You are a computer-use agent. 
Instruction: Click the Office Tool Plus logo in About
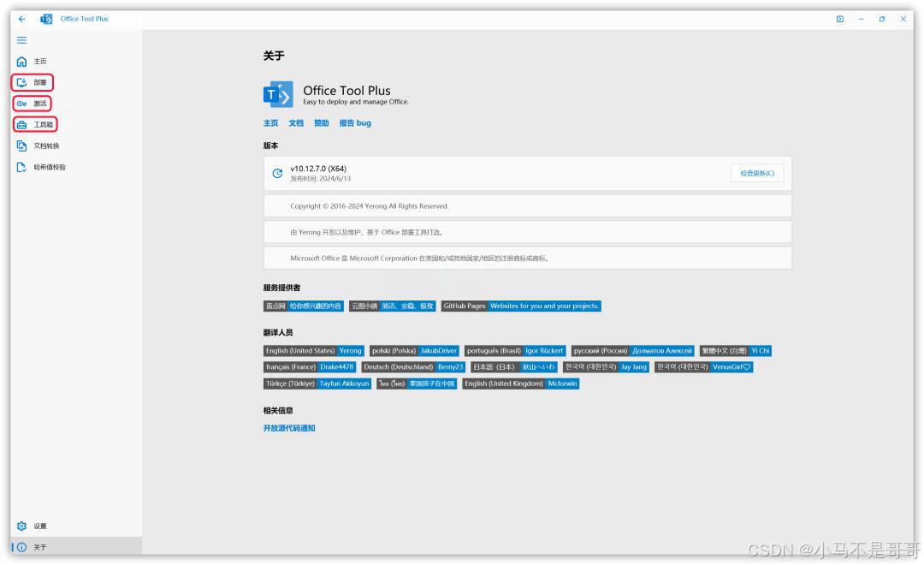pyautogui.click(x=278, y=94)
